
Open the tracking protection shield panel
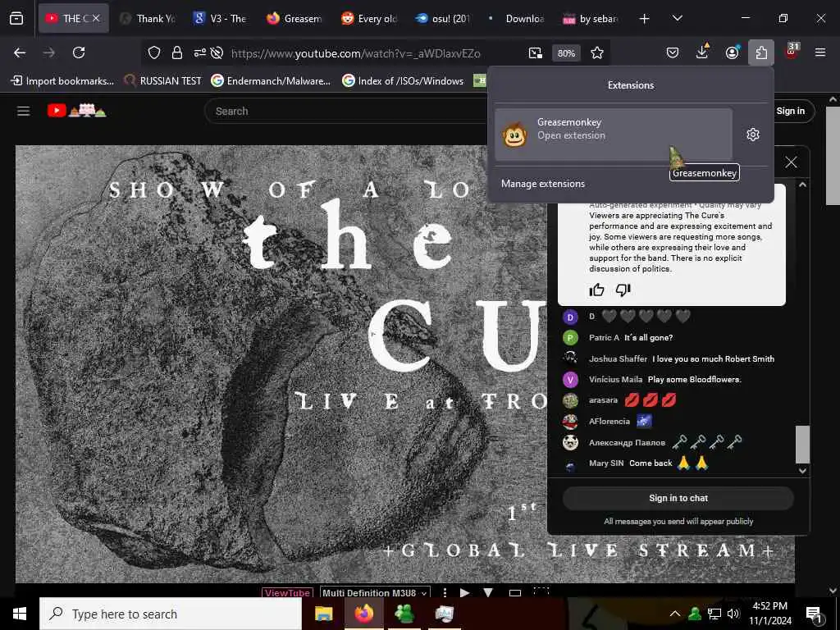click(154, 52)
